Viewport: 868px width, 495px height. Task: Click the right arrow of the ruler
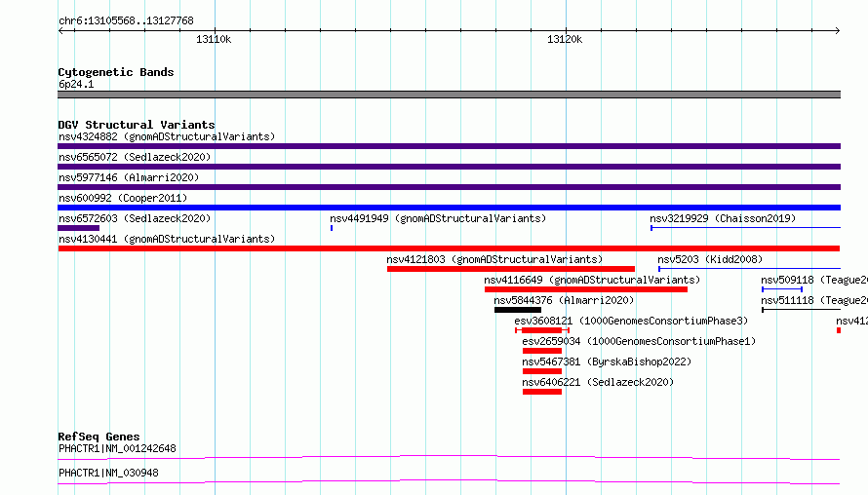pos(837,30)
